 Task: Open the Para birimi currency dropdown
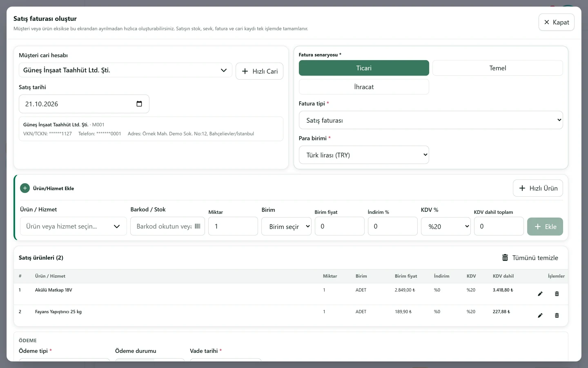click(x=364, y=155)
